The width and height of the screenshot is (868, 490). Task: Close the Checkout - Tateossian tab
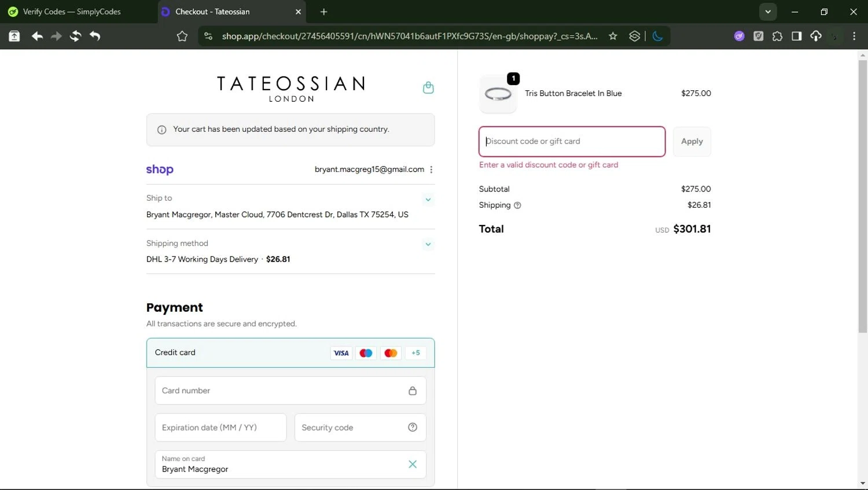tap(298, 12)
